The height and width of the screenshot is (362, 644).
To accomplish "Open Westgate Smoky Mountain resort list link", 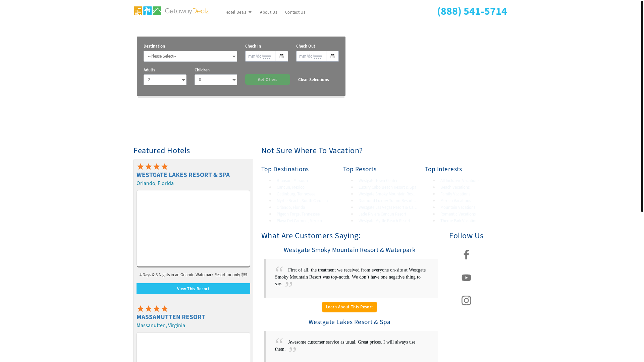I will coord(387,194).
